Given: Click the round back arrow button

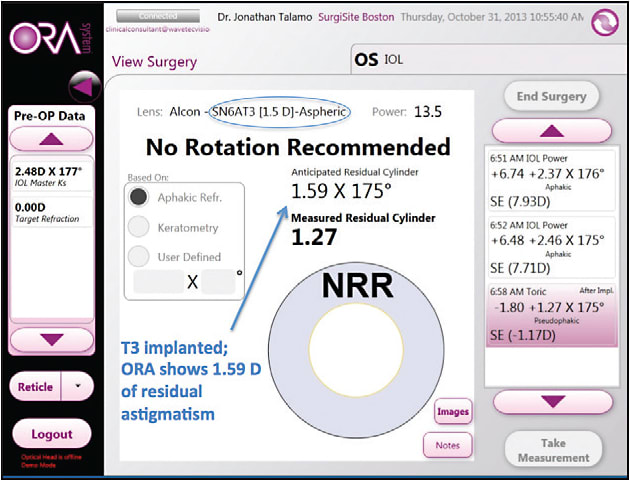Looking at the screenshot, I should (84, 87).
